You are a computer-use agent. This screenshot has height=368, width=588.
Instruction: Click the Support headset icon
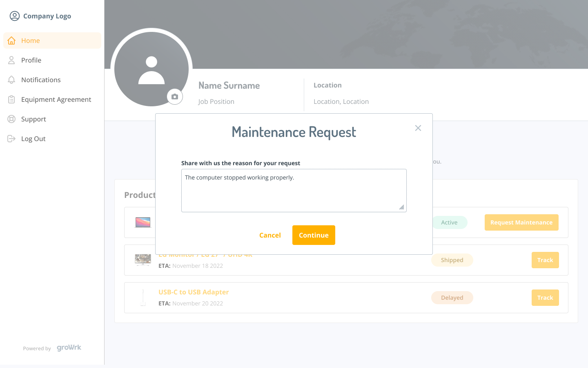pos(11,119)
